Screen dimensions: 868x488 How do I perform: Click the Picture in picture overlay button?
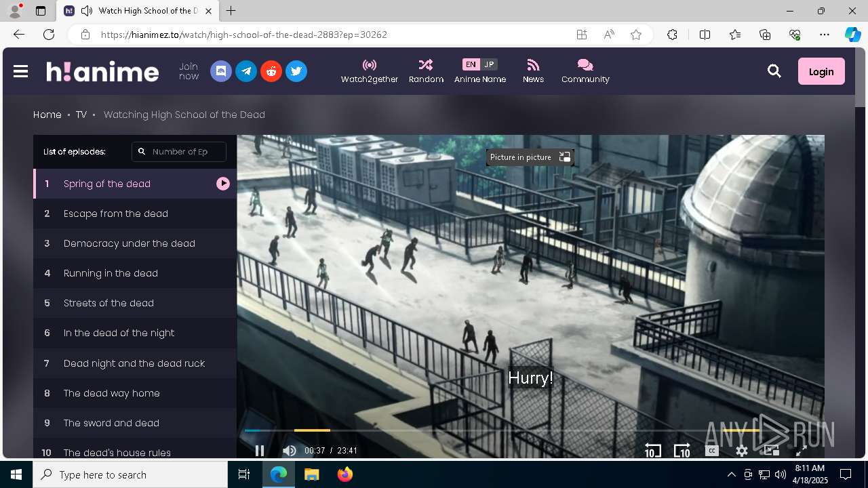pyautogui.click(x=530, y=157)
